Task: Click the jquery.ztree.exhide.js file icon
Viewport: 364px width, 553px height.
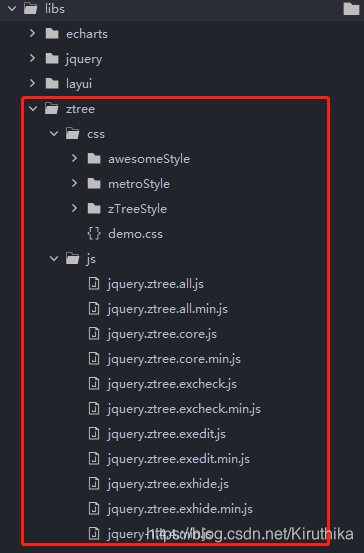Action: point(94,484)
